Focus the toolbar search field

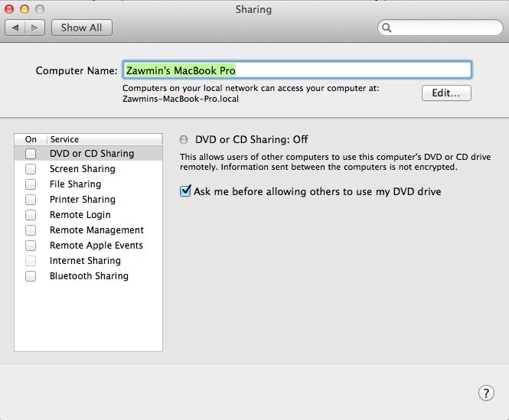[x=440, y=28]
